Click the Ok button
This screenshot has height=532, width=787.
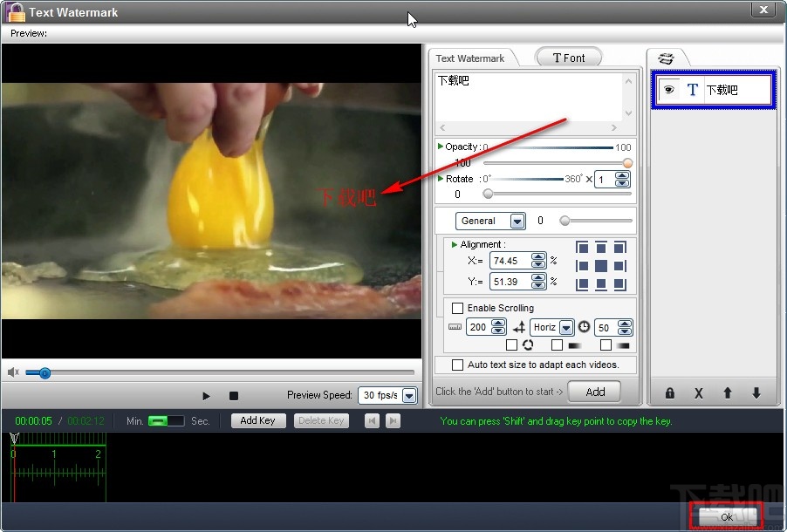coord(727,516)
